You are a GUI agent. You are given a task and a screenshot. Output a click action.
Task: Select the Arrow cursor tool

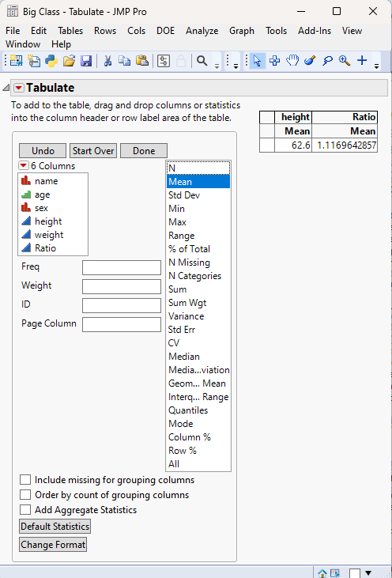coord(257,61)
